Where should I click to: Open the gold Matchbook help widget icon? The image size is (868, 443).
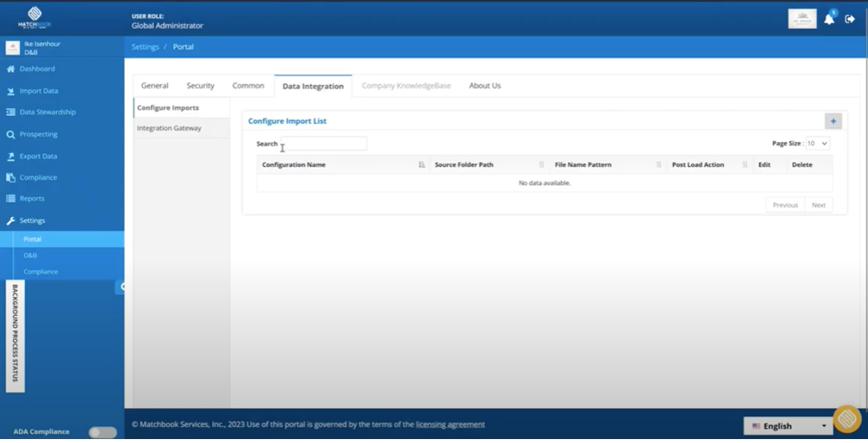tap(847, 419)
